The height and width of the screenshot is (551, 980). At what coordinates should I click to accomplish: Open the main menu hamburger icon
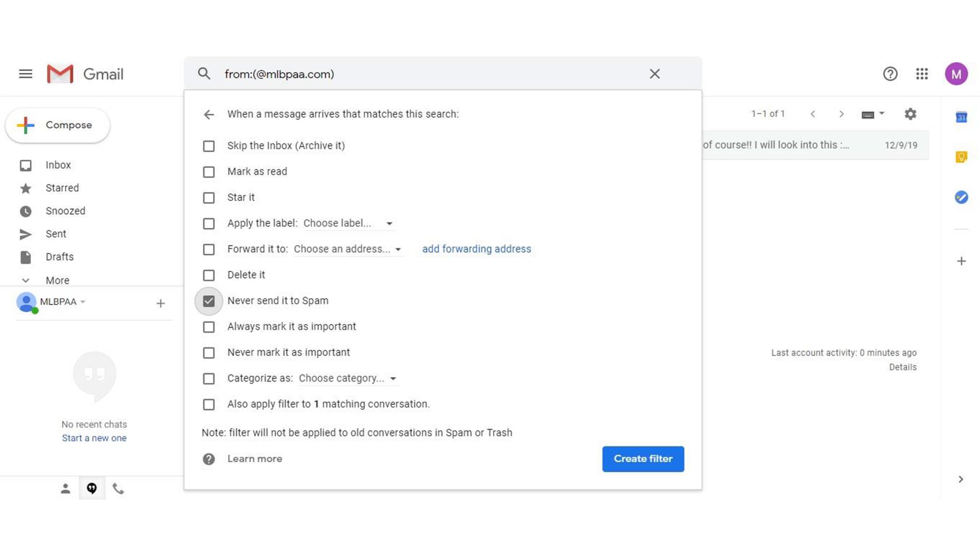click(25, 74)
